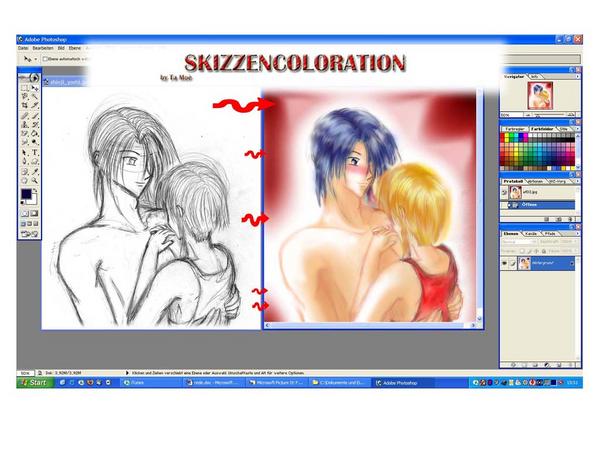Viewport: 600px width, 450px height.
Task: Open the Bild menu
Action: point(61,49)
